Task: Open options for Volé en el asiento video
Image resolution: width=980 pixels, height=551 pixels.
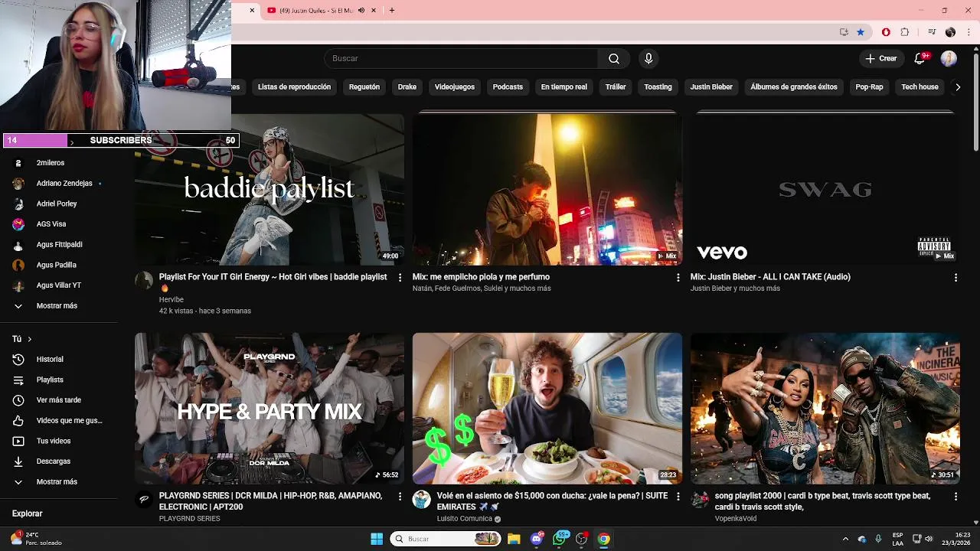Action: point(678,497)
